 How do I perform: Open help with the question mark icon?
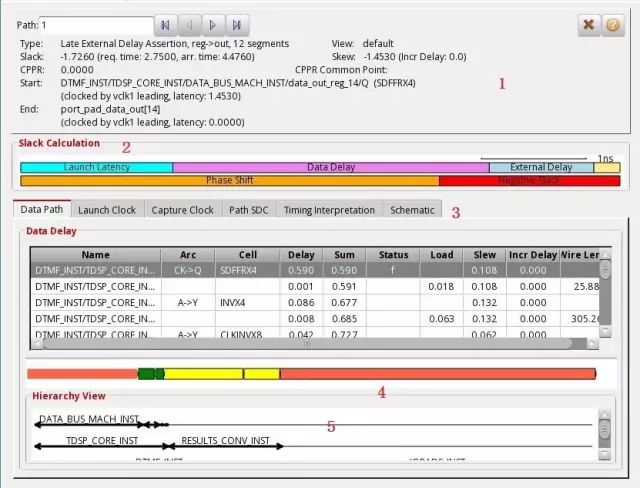613,25
